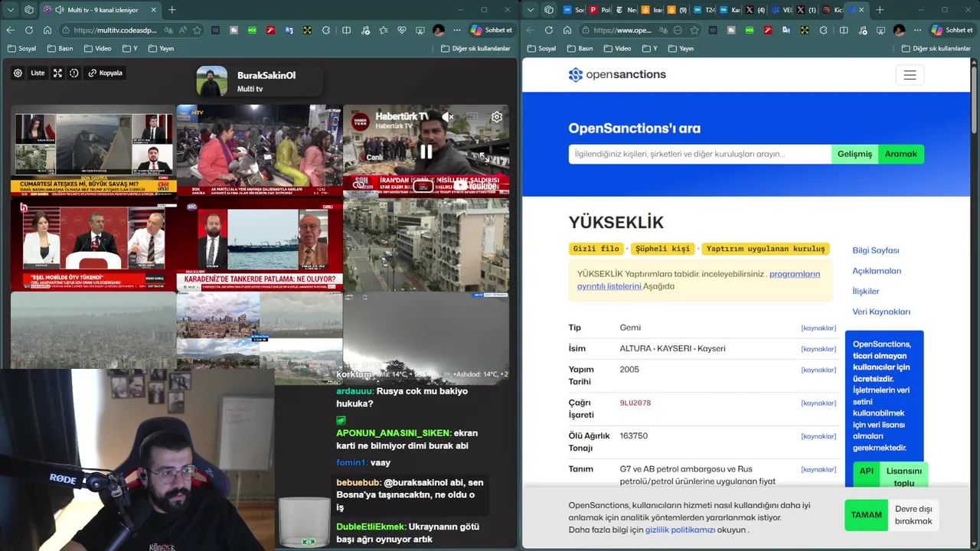Select the Karadeniz'de Tankerde Patlama stream
This screenshot has height=551, width=980.
pos(260,246)
